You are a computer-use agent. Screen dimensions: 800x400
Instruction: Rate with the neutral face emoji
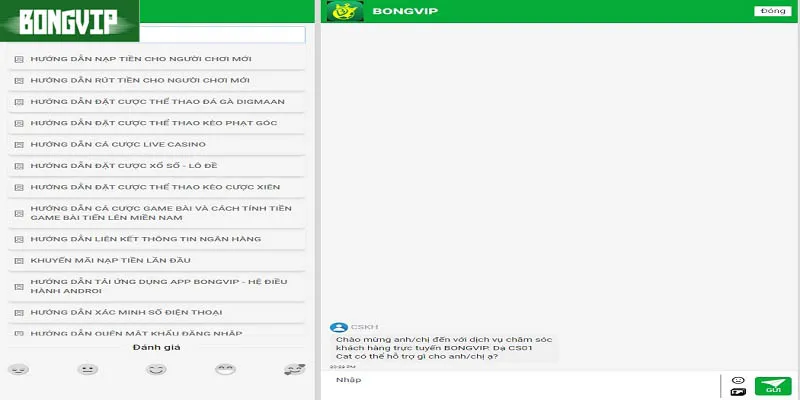(88, 369)
